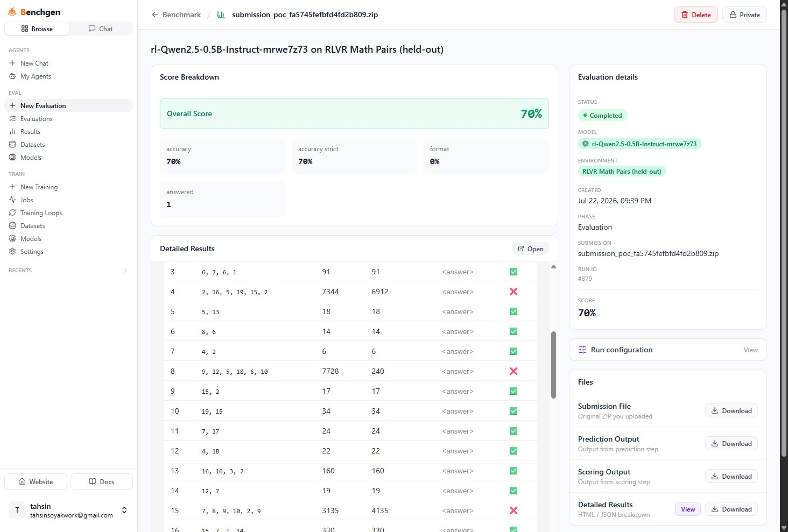Click the Benchgen logo icon
This screenshot has width=788, height=532.
12,12
